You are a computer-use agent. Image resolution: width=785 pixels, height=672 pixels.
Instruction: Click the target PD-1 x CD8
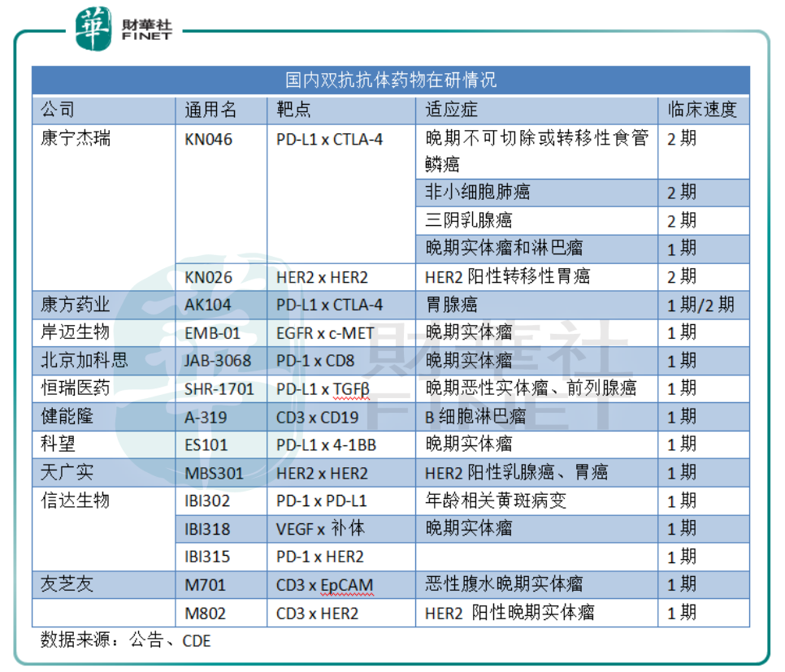pos(315,361)
